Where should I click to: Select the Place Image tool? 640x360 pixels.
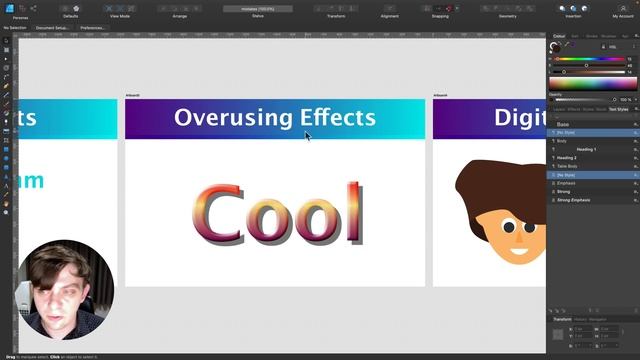6,131
